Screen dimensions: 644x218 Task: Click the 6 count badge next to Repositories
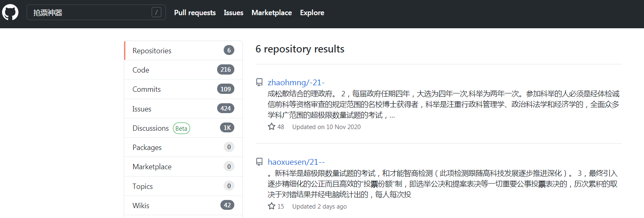click(229, 50)
